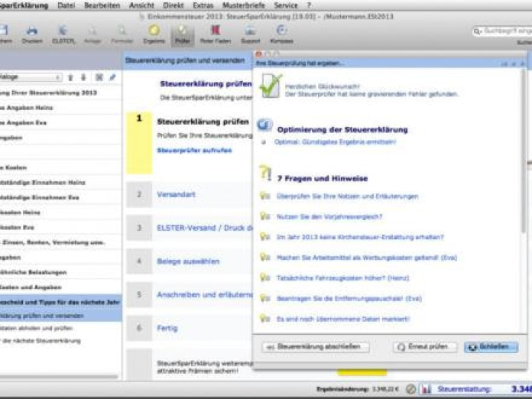Select sidebar item Erklärung prüfen und versenden
Screen dimensions: 532x399
(61, 316)
